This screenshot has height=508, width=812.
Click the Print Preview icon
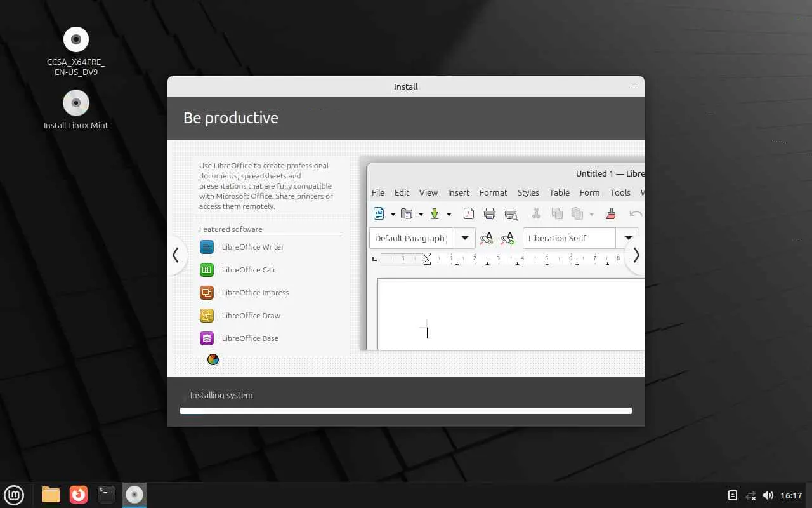511,213
